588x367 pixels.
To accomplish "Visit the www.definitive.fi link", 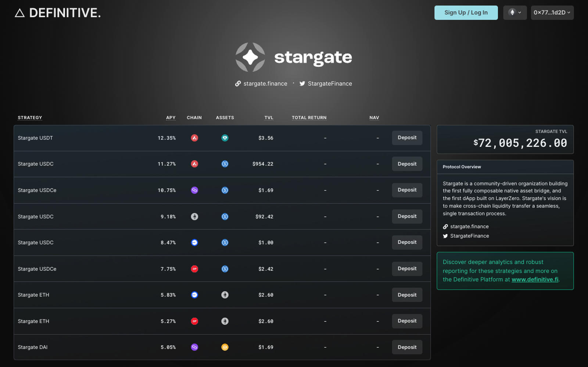I will (x=535, y=279).
